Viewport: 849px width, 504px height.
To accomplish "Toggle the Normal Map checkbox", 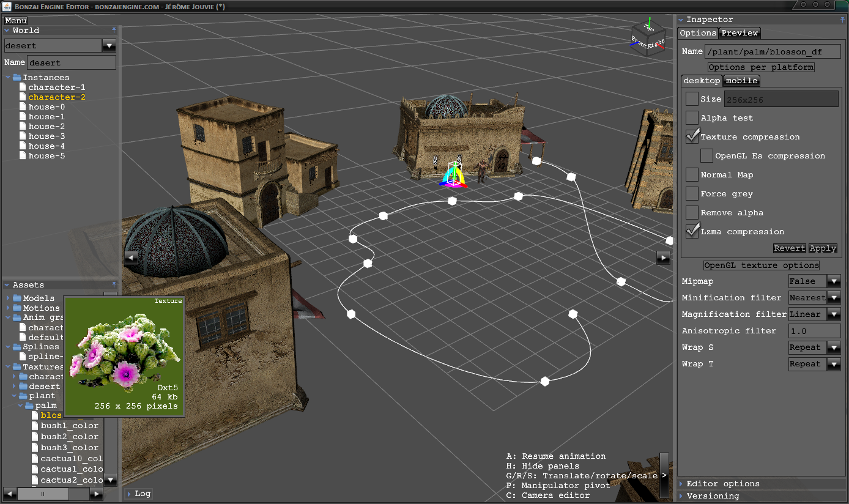I will (692, 174).
